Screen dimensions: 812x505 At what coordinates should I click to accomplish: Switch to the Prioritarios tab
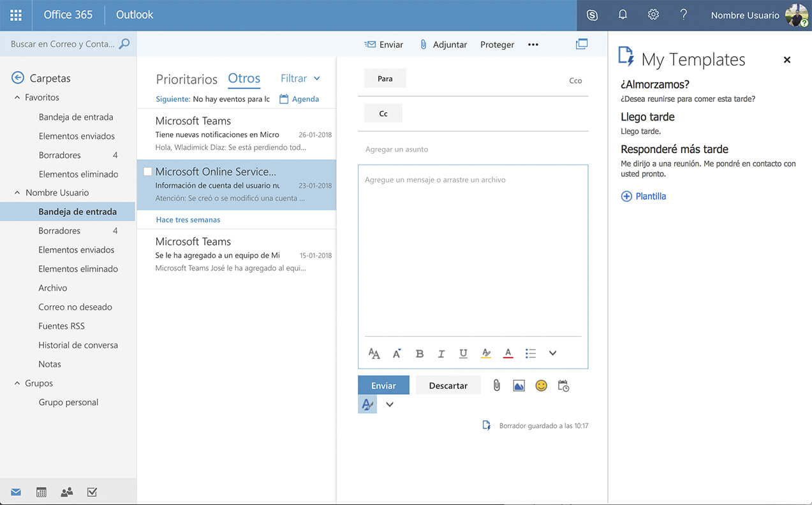187,79
